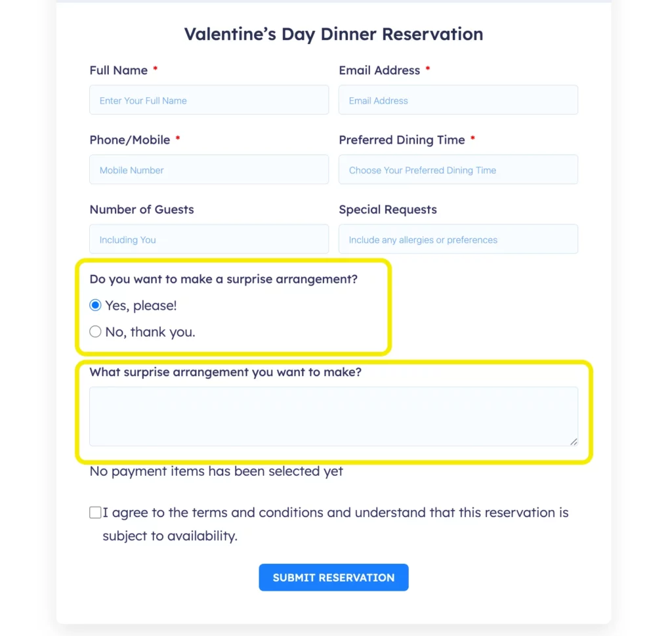The height and width of the screenshot is (636, 672).
Task: Click the surprise arrangement text area
Action: 333,415
